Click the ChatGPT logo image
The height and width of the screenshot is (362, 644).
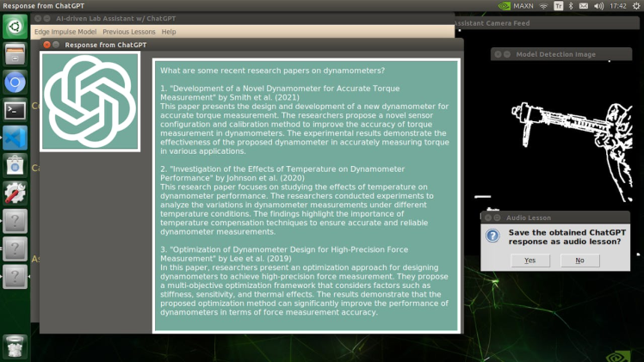point(90,101)
